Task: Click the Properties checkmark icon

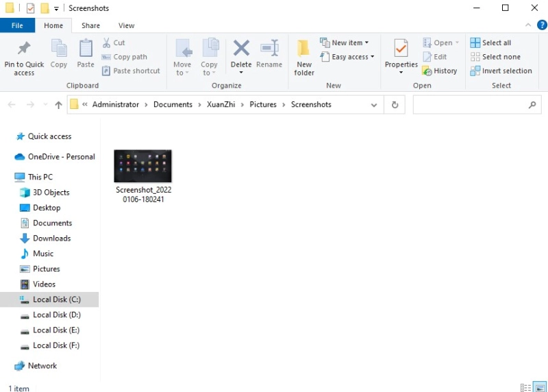Action: [401, 48]
